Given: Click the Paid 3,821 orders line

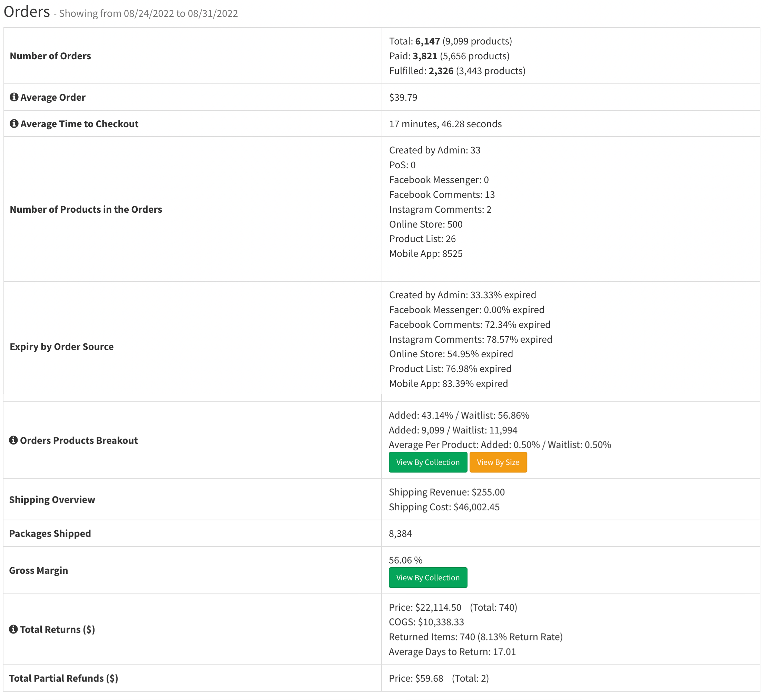Looking at the screenshot, I should [x=449, y=56].
